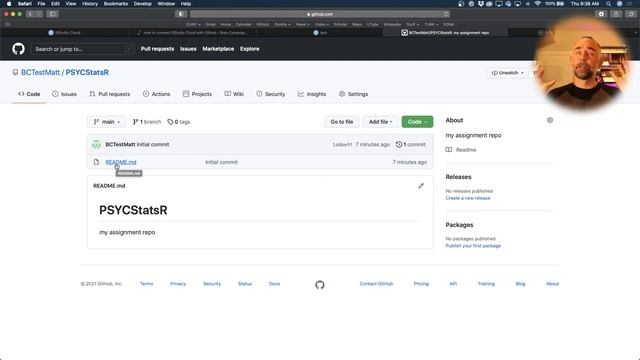Open the Actions tab
Screen dimensions: 640x360
(x=156, y=94)
